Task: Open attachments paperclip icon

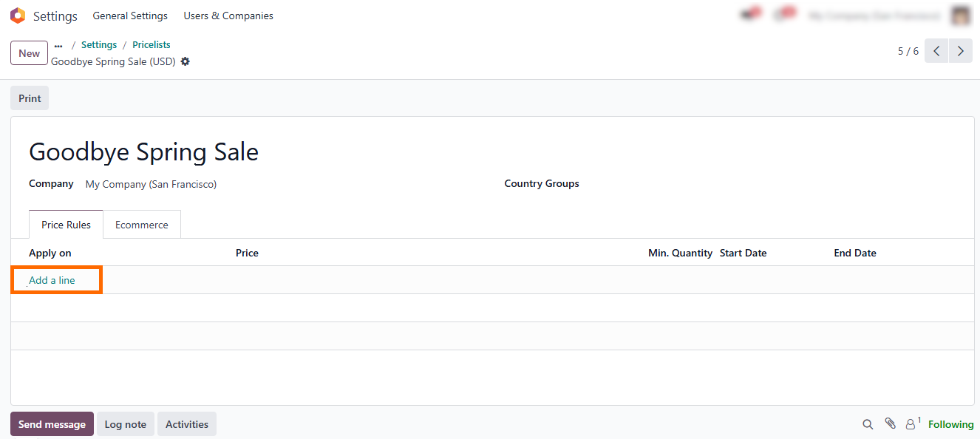Action: [890, 423]
